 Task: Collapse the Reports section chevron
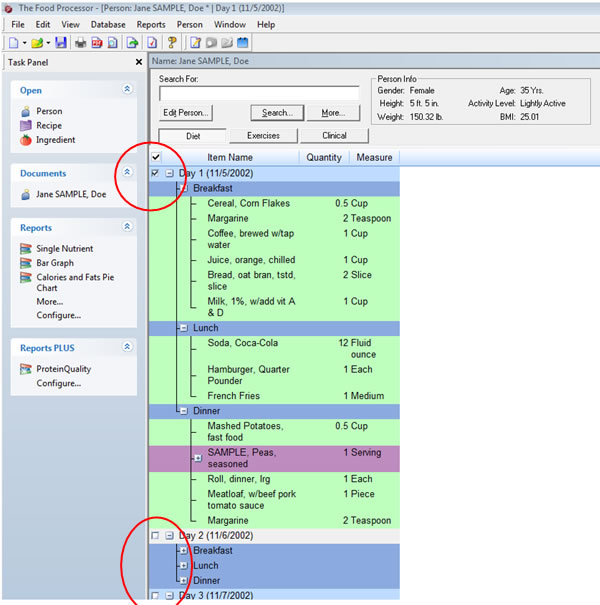coord(127,228)
